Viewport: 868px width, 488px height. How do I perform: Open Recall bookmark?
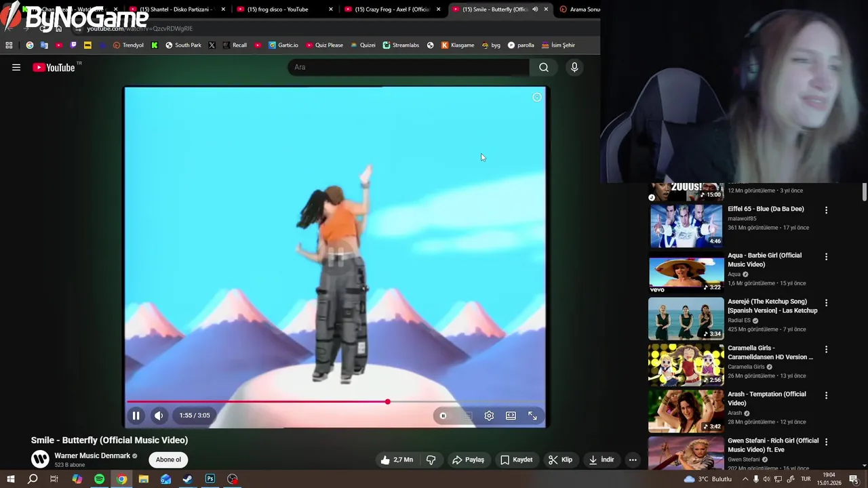[235, 45]
